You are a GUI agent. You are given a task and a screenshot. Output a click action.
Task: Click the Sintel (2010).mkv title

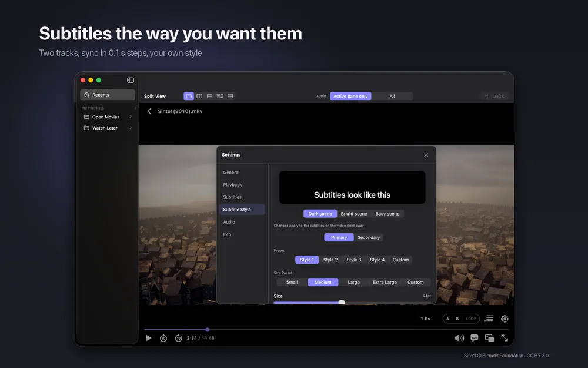tap(180, 111)
